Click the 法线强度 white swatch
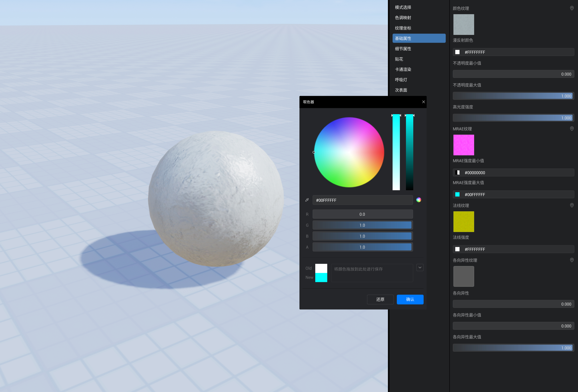 pyautogui.click(x=457, y=249)
